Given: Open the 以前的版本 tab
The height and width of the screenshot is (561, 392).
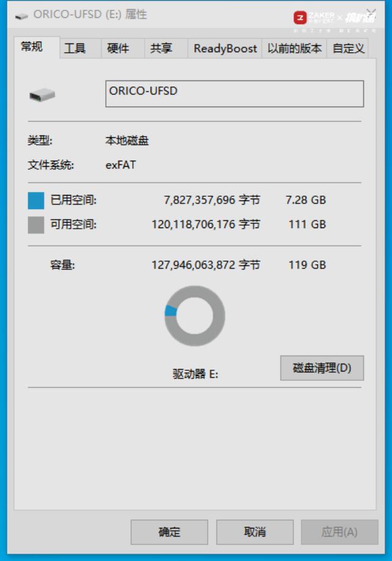Looking at the screenshot, I should pyautogui.click(x=295, y=48).
